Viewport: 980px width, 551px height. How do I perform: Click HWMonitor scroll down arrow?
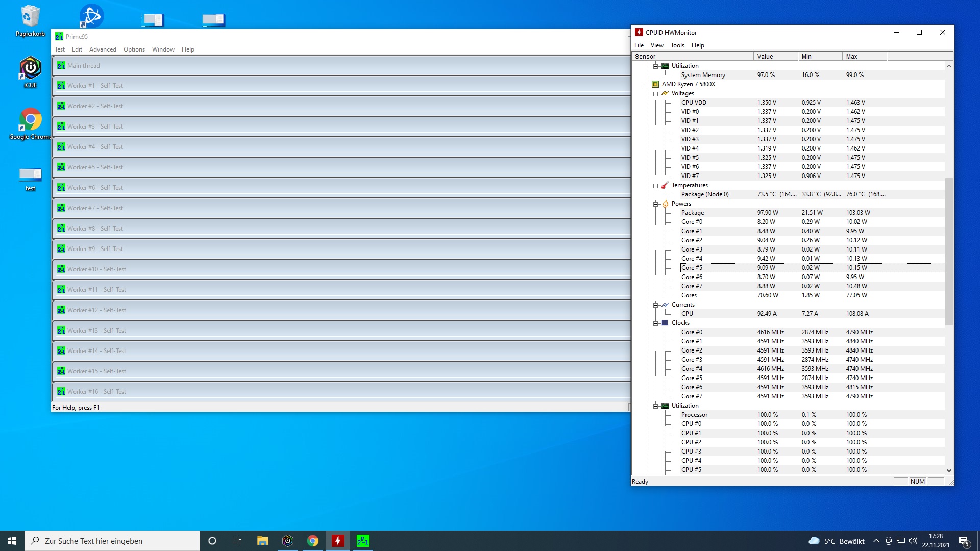[x=949, y=471]
